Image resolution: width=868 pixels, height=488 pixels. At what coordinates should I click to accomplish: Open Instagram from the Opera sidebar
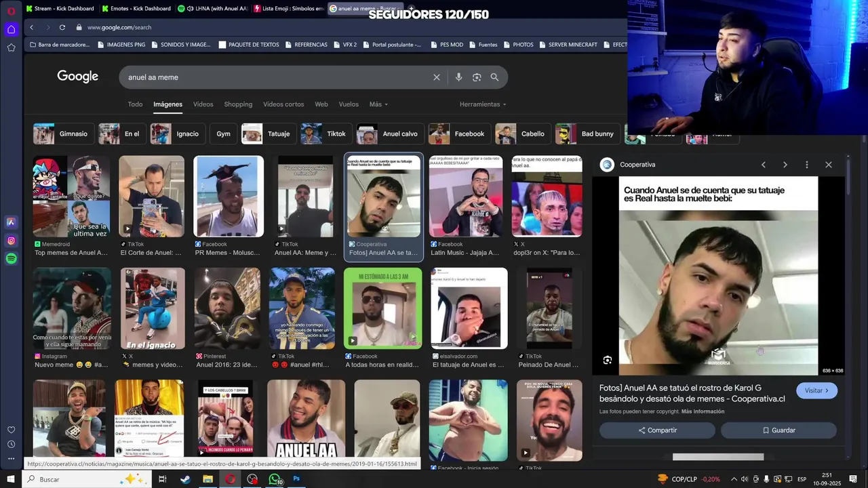coord(12,241)
